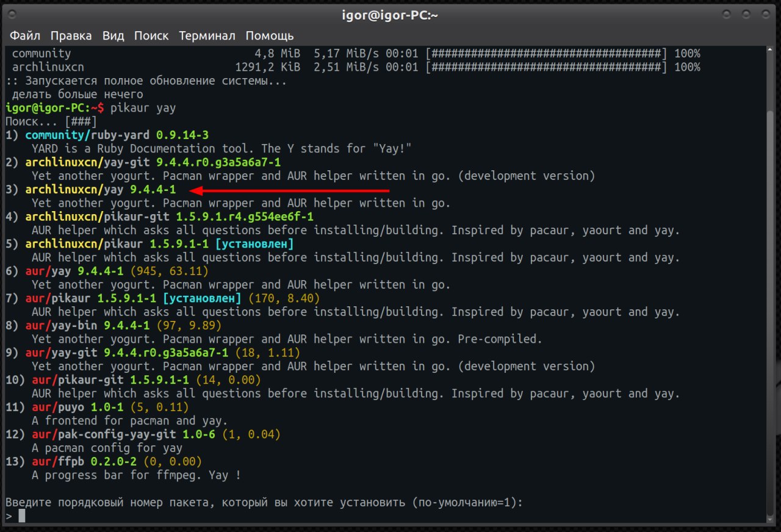Click 'A pacman config for yay' description
Viewport: 781px width, 532px height.
pos(107,448)
